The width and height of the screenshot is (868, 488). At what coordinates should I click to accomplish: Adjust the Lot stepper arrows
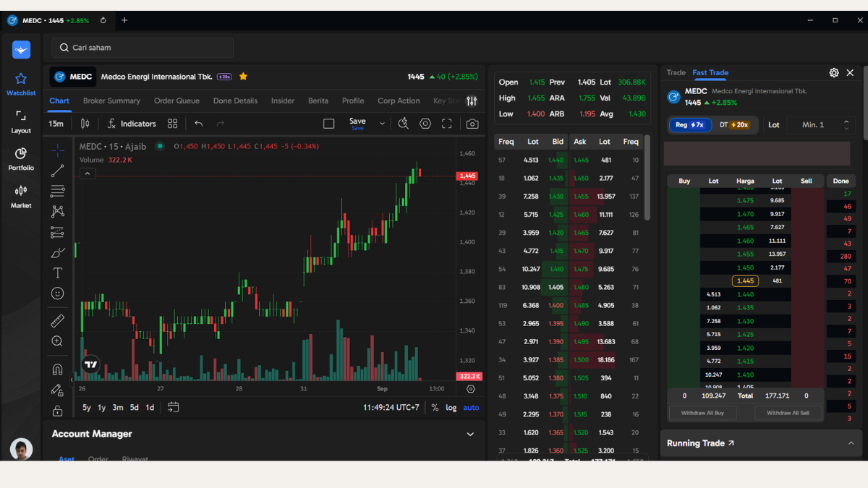pos(846,125)
